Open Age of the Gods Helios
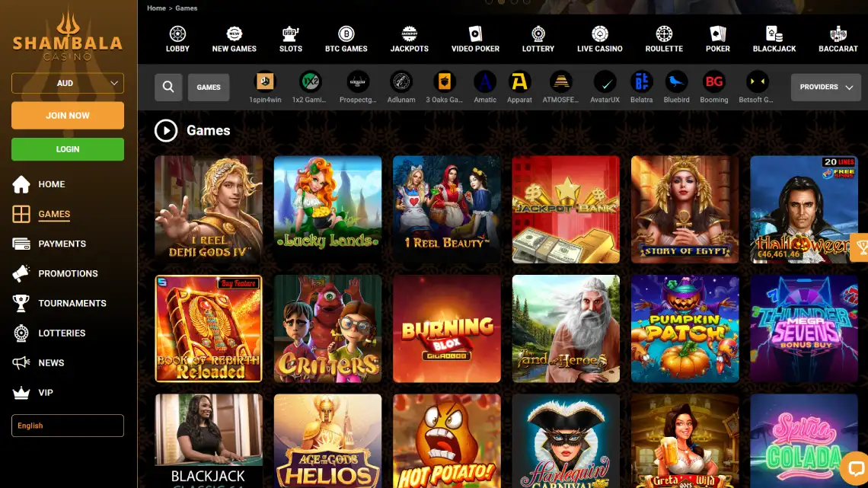 pos(327,441)
